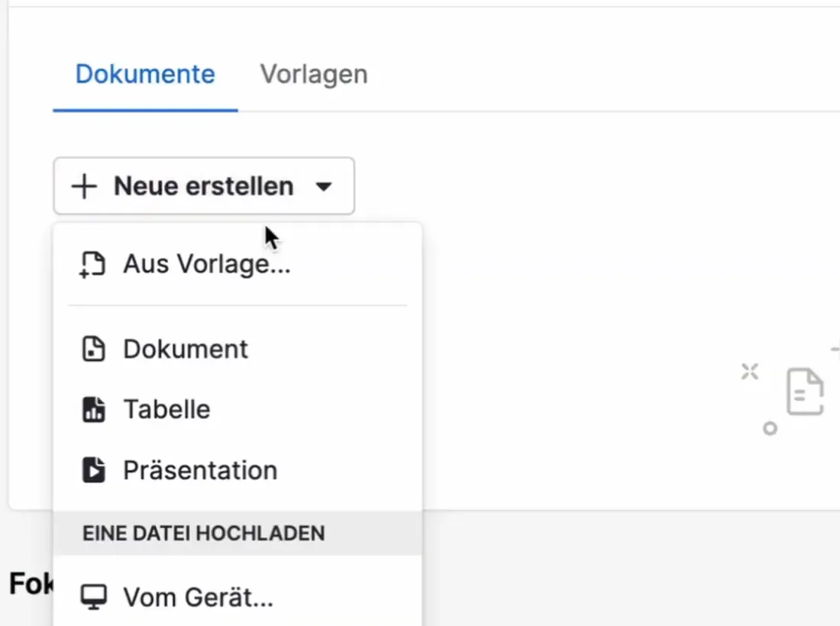This screenshot has height=626, width=840.
Task: Select Vom Gerät... upload option
Action: [237, 596]
